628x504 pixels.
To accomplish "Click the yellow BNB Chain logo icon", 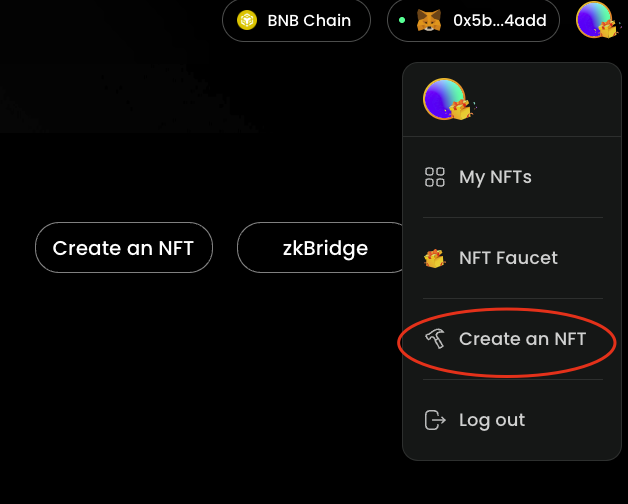I will [247, 20].
